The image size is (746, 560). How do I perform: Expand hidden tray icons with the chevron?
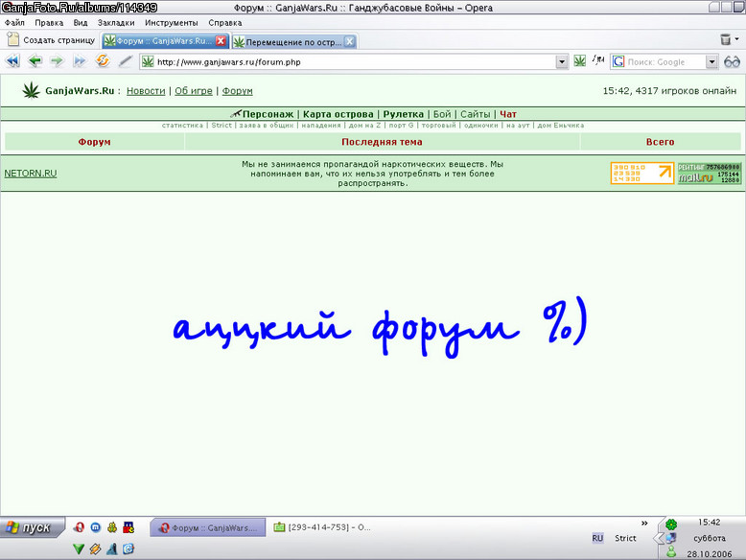click(x=644, y=523)
